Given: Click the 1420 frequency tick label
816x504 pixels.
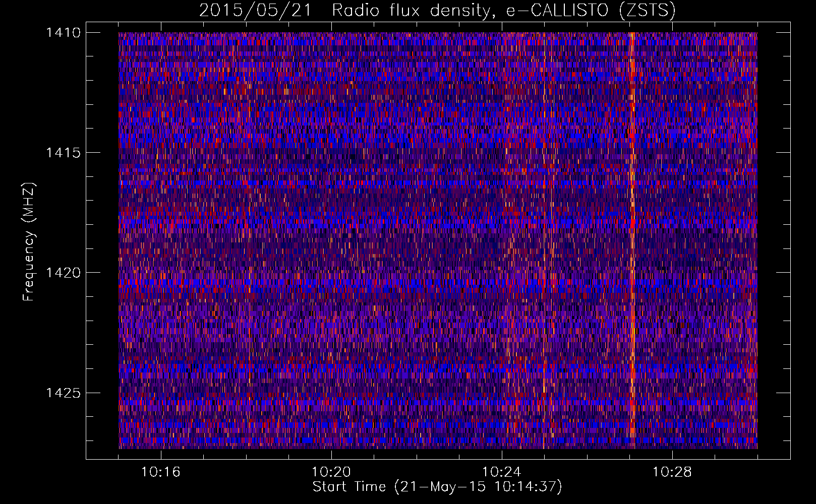Looking at the screenshot, I should 64,273.
